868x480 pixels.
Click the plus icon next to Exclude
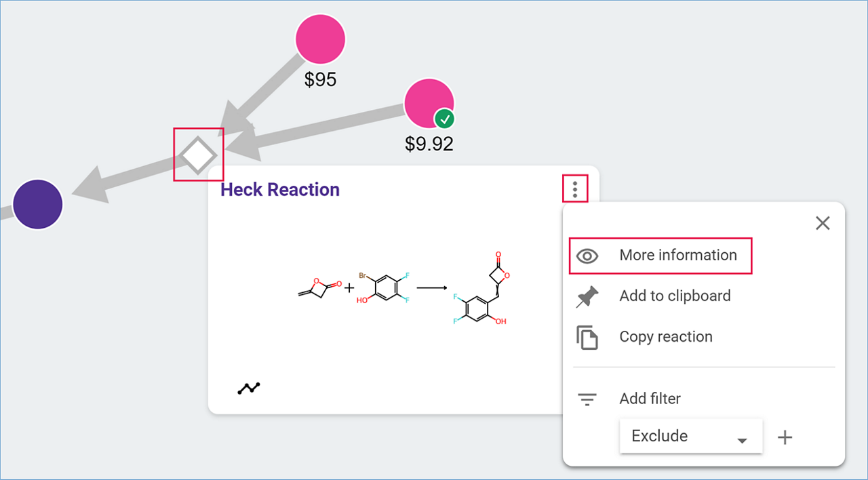[x=785, y=437]
